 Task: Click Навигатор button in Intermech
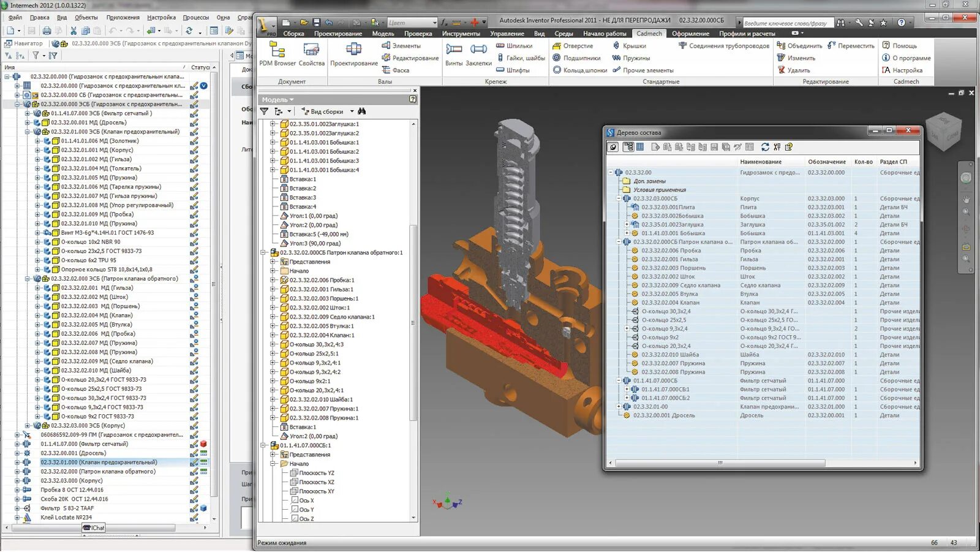pos(23,43)
